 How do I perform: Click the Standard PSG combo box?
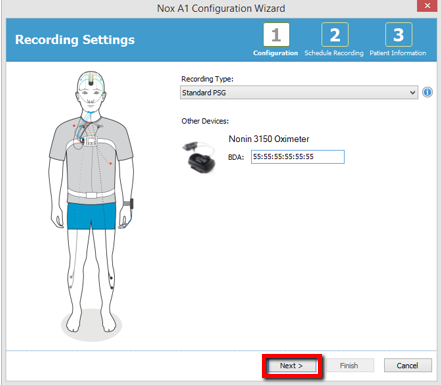(299, 92)
